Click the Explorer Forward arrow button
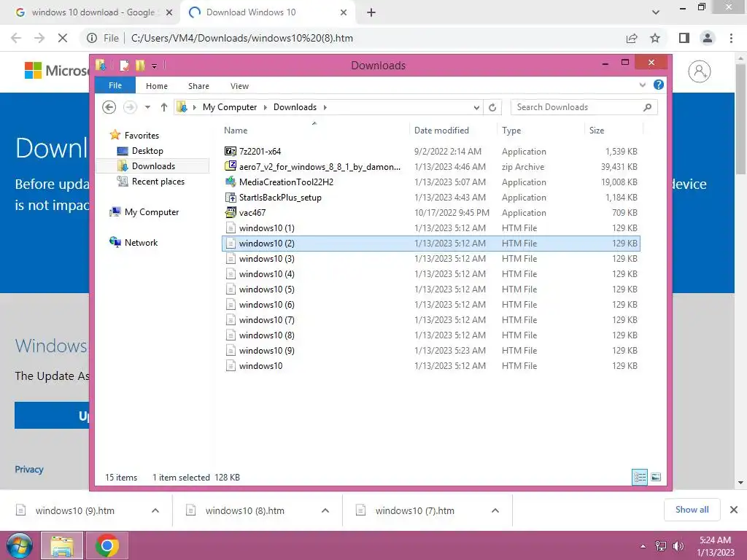747x560 pixels. pyautogui.click(x=130, y=107)
